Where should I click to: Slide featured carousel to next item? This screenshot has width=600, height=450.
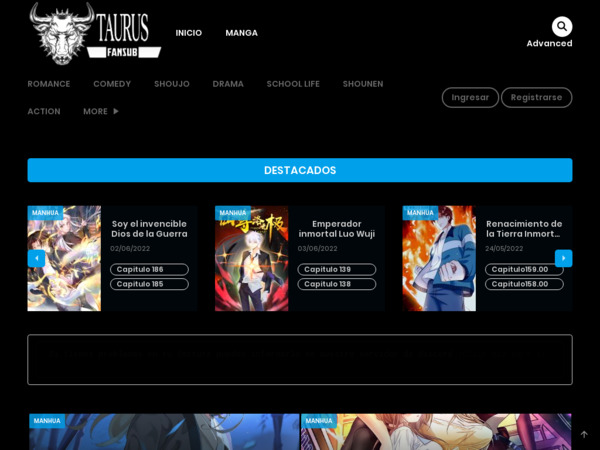click(564, 258)
